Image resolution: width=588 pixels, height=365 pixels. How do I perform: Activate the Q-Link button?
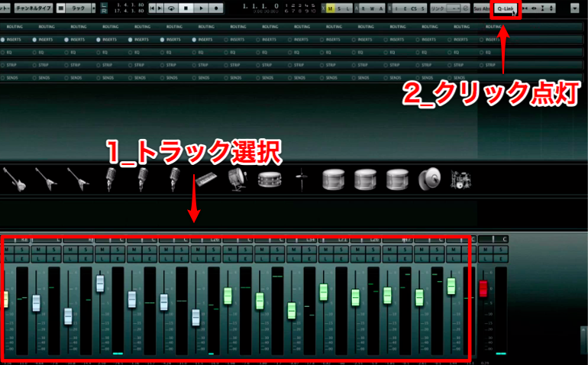[505, 8]
